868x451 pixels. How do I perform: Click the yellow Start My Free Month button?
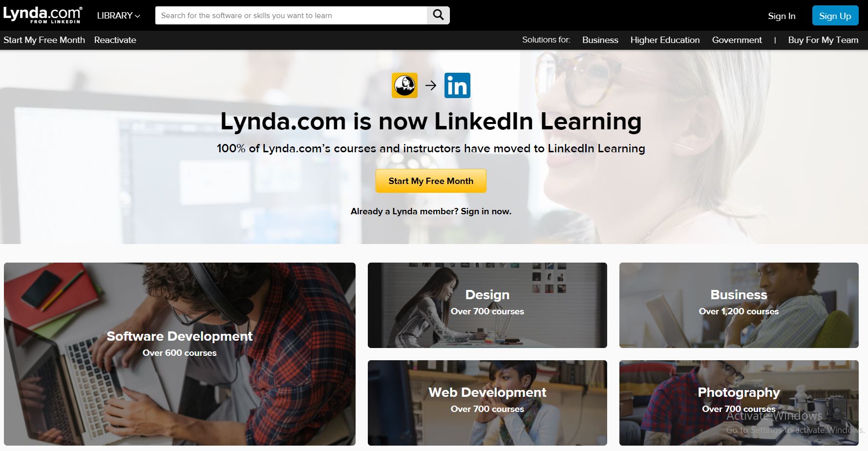(x=431, y=181)
